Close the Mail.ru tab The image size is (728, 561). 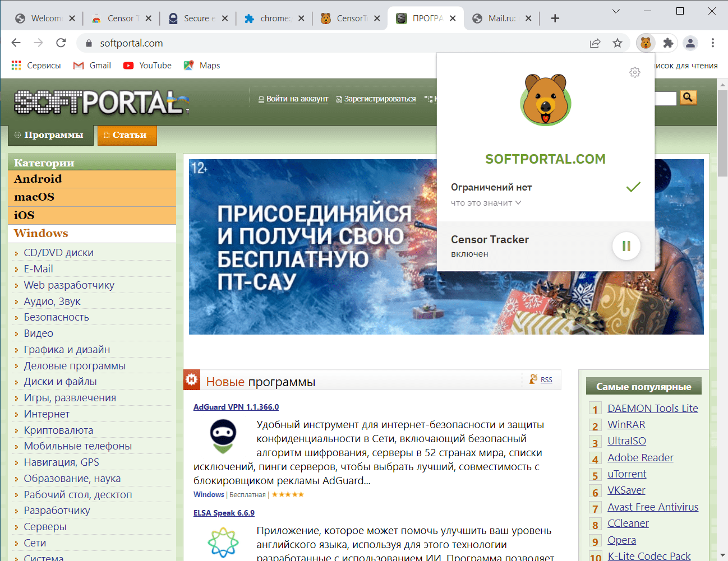528,18
